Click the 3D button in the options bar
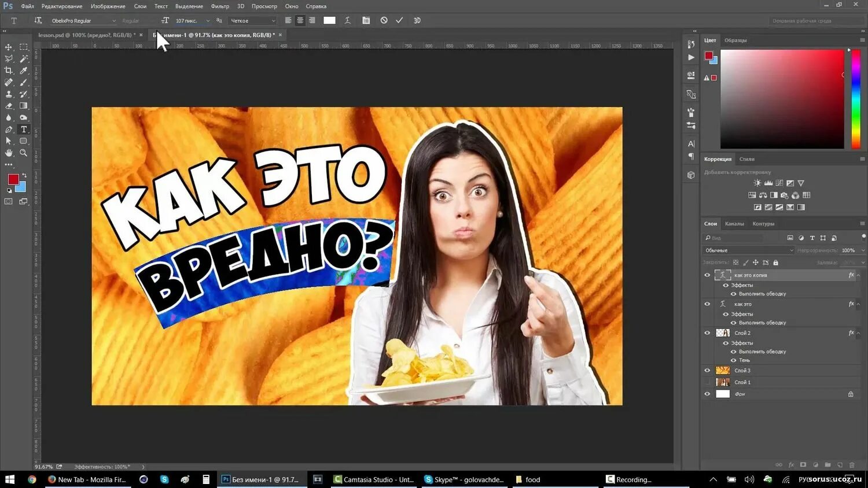 pyautogui.click(x=417, y=20)
